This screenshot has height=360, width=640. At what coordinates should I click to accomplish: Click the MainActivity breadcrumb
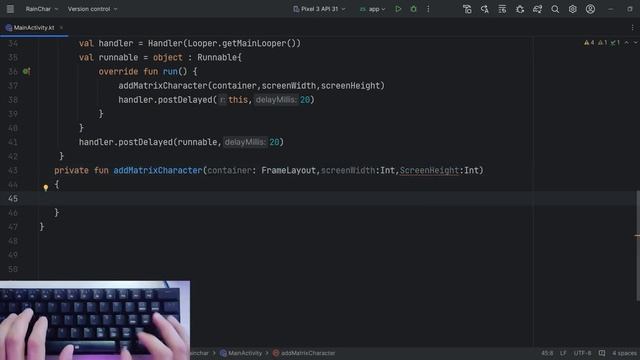[241, 353]
